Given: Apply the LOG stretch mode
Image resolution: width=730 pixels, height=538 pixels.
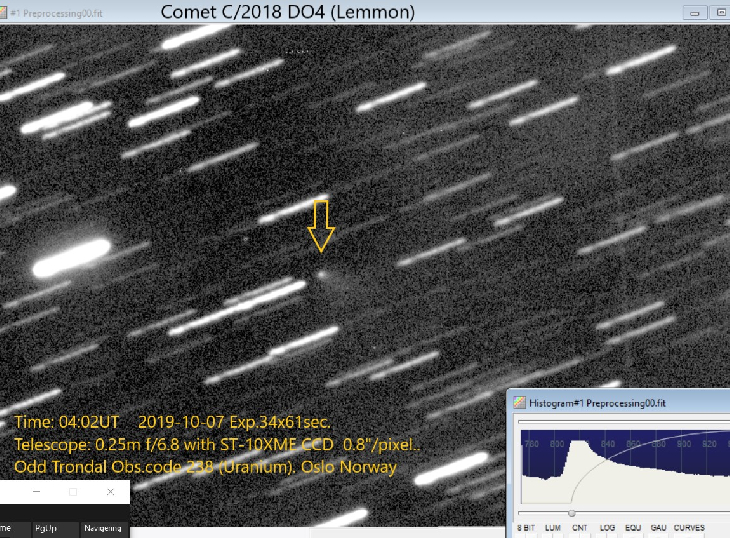Looking at the screenshot, I should pos(606,528).
